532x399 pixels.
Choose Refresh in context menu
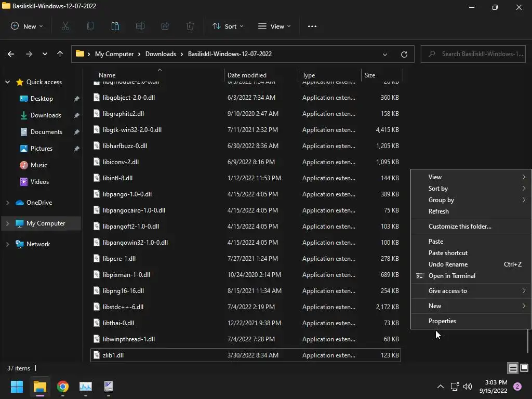click(x=471, y=211)
